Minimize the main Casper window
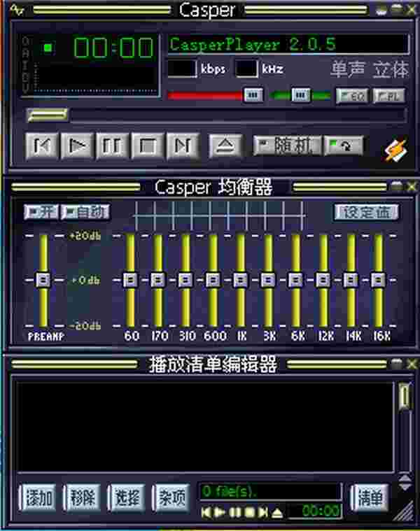The height and width of the screenshot is (531, 420). 381,10
